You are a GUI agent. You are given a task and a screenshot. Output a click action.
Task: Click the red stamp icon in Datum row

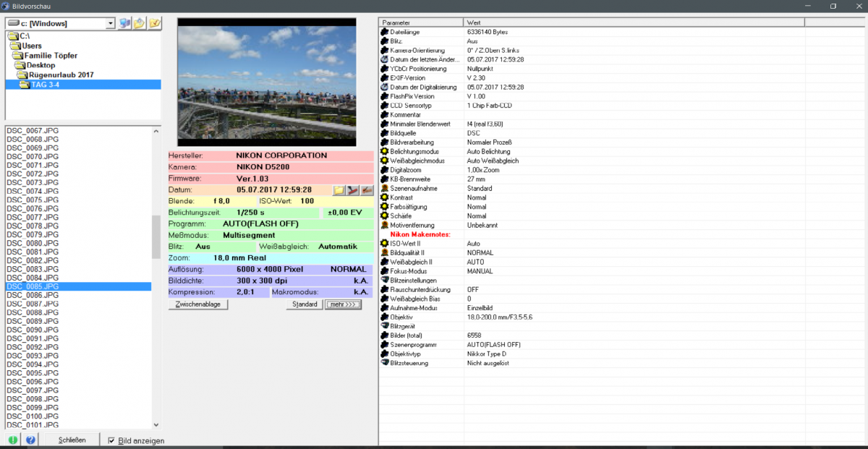pos(352,190)
